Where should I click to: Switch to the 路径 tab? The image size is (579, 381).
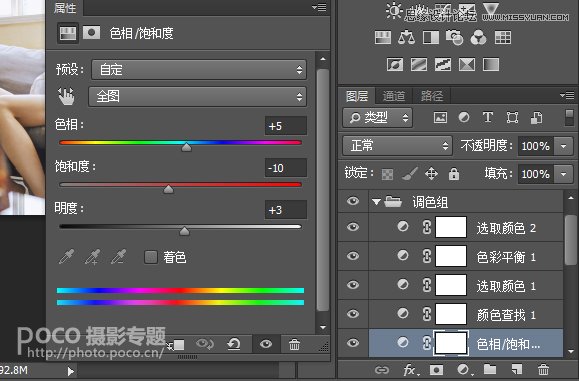tap(432, 96)
